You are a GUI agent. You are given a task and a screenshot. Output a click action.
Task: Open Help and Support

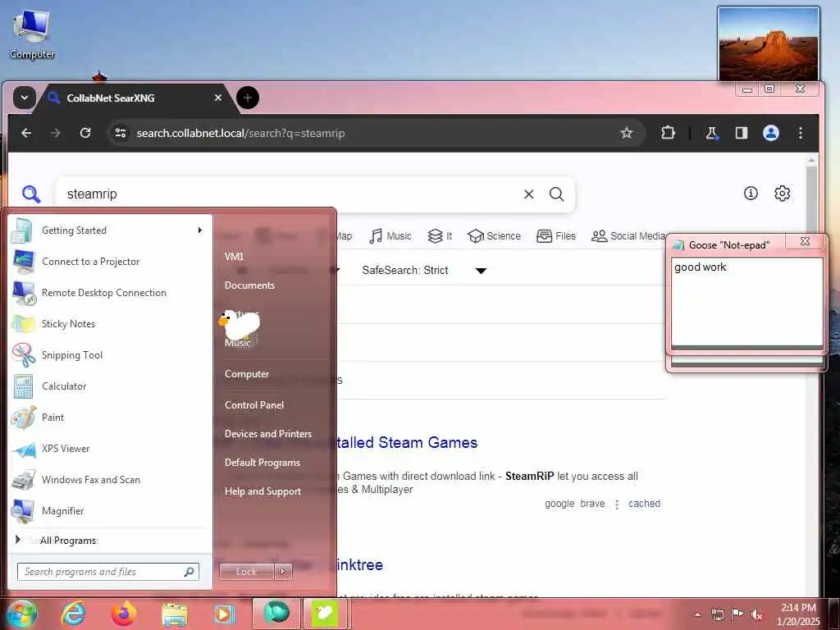[263, 491]
